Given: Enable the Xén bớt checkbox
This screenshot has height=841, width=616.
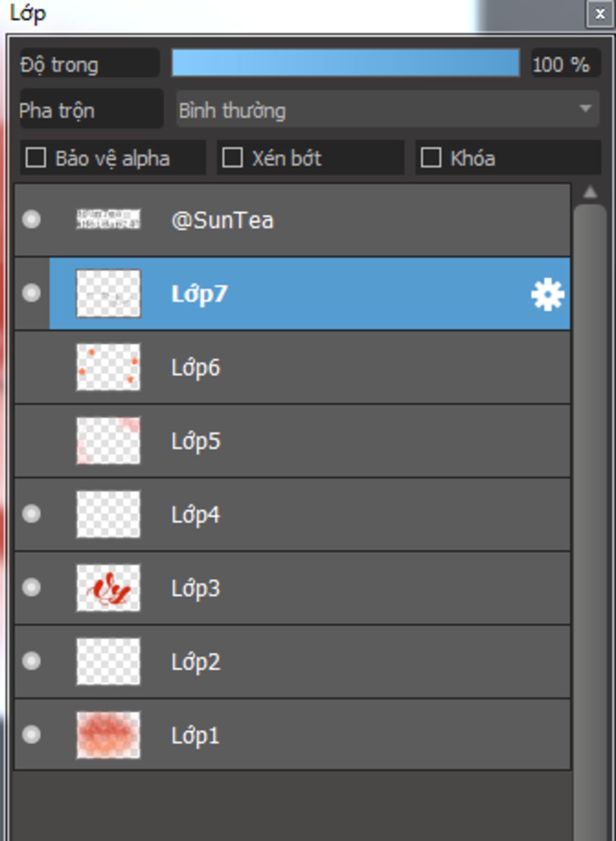Looking at the screenshot, I should pos(232,158).
